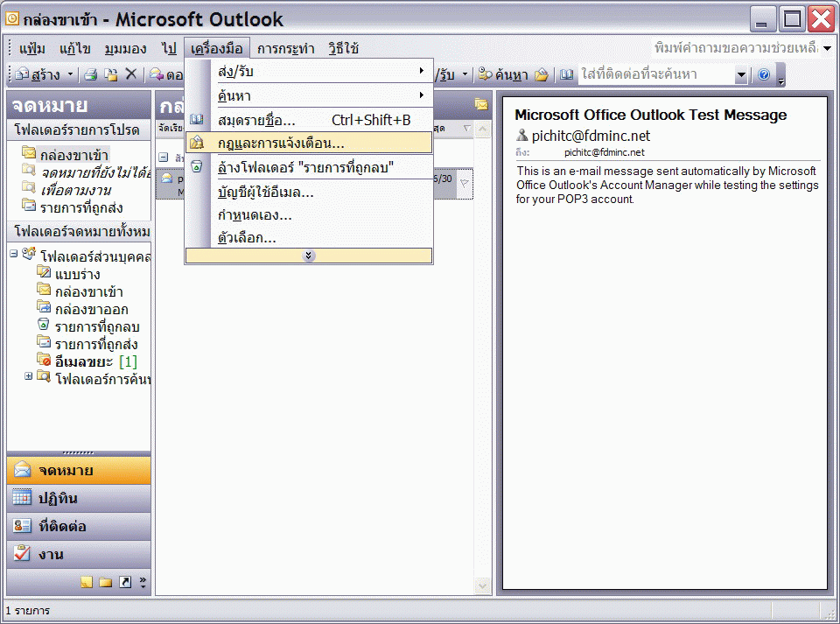Image resolution: width=840 pixels, height=624 pixels.
Task: Click the type a question help field
Action: pos(736,48)
